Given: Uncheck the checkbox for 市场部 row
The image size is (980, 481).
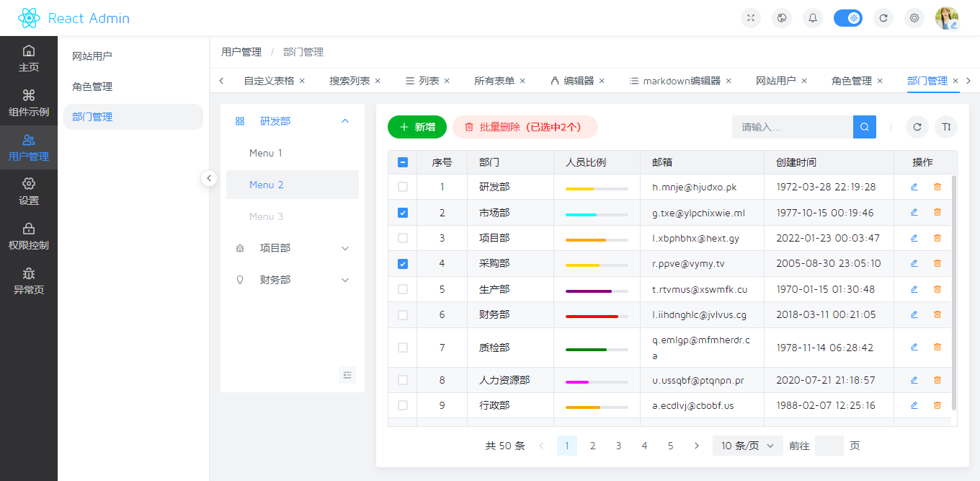Looking at the screenshot, I should [402, 212].
